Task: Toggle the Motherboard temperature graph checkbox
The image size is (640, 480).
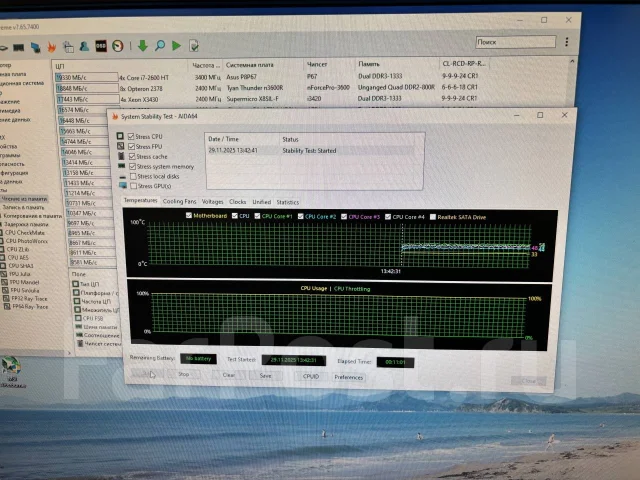Action: point(189,215)
